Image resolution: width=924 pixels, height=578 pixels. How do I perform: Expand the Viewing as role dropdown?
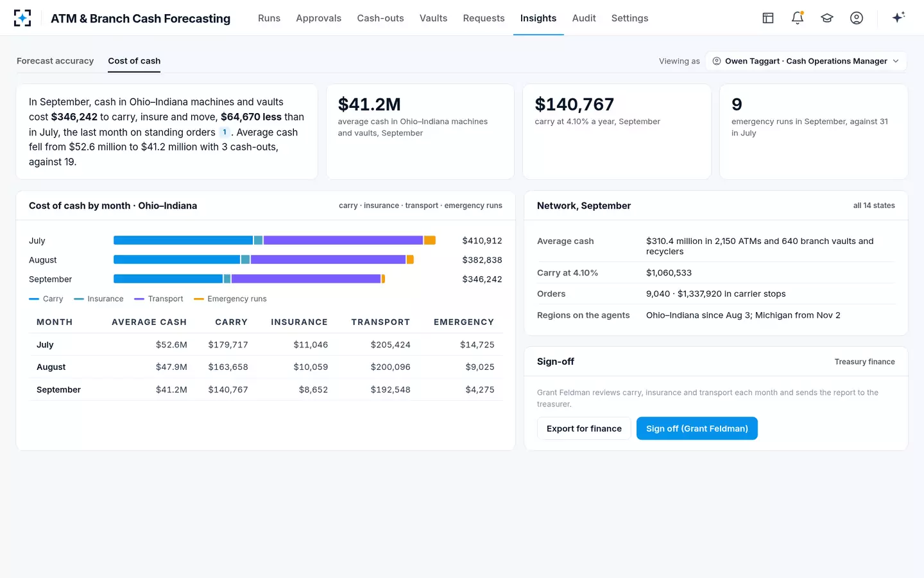806,61
